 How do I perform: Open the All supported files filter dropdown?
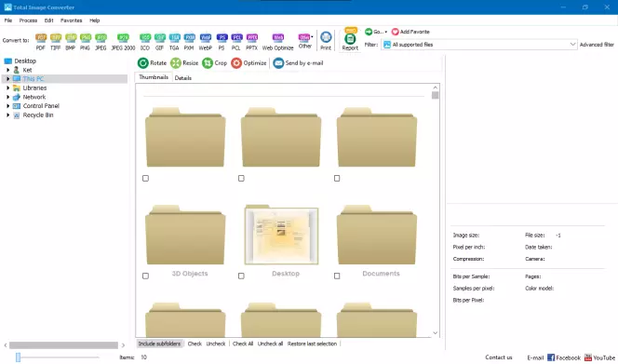pyautogui.click(x=479, y=45)
